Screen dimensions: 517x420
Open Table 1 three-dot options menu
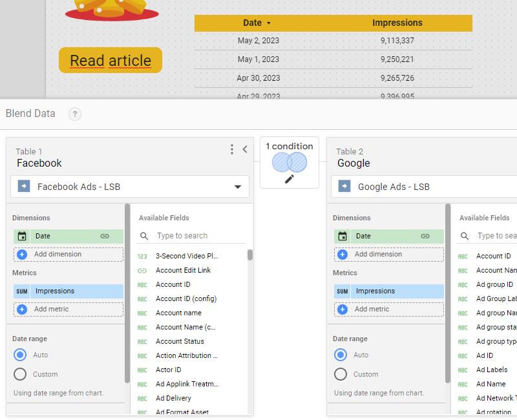tap(232, 149)
